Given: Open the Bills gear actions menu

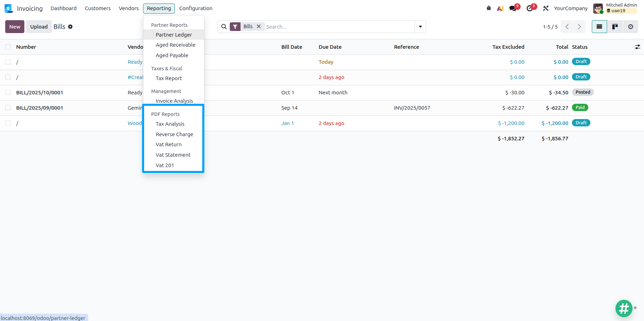Looking at the screenshot, I should coord(70,27).
